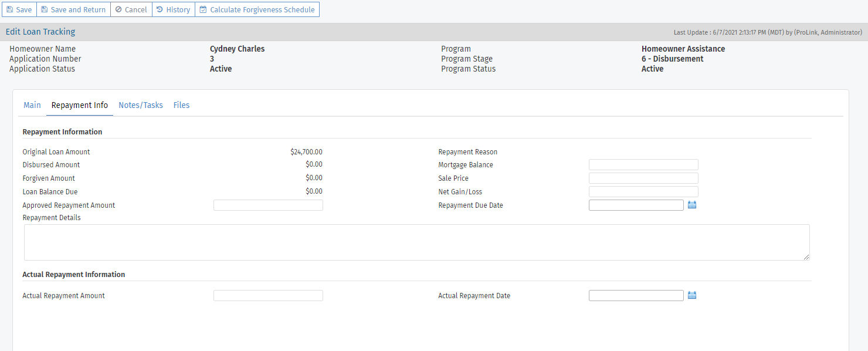
Task: Switch to the Main tab
Action: [32, 105]
